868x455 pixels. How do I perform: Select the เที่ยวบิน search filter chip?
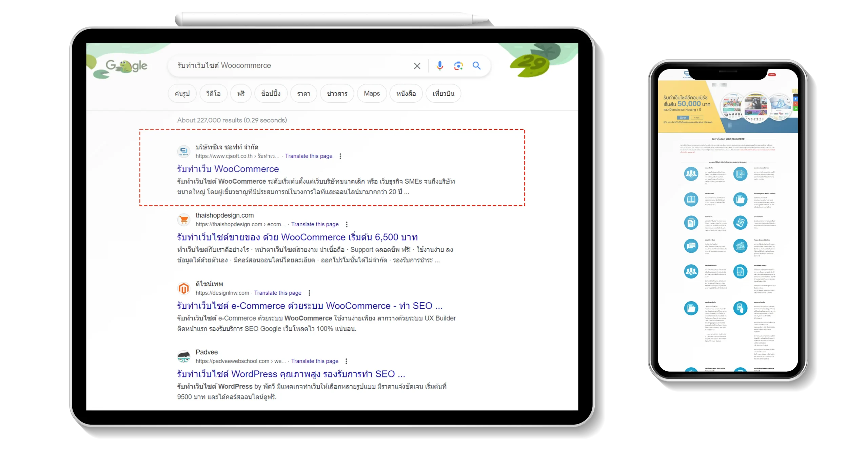click(443, 94)
